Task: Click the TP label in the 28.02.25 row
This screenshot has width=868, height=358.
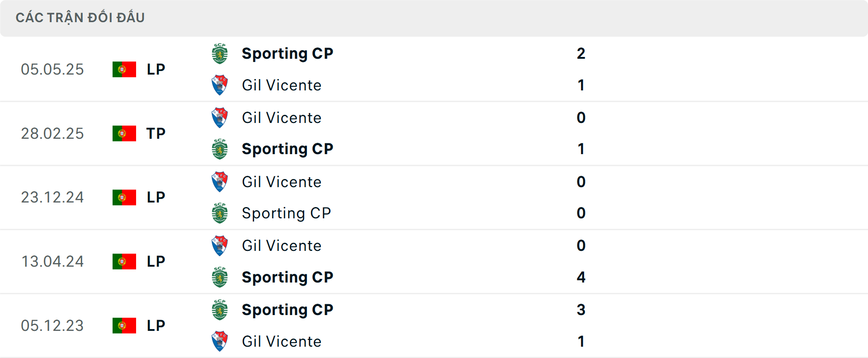Action: tap(156, 133)
